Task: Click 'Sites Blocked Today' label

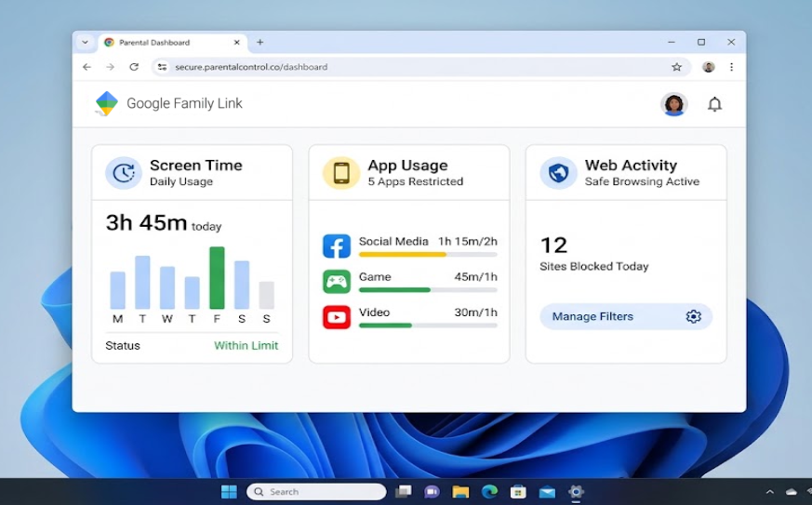Action: 594,266
